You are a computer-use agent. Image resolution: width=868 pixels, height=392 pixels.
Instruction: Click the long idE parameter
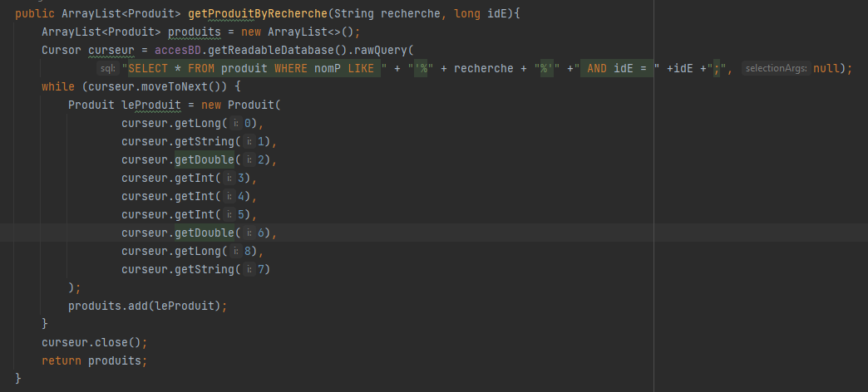pyautogui.click(x=480, y=13)
